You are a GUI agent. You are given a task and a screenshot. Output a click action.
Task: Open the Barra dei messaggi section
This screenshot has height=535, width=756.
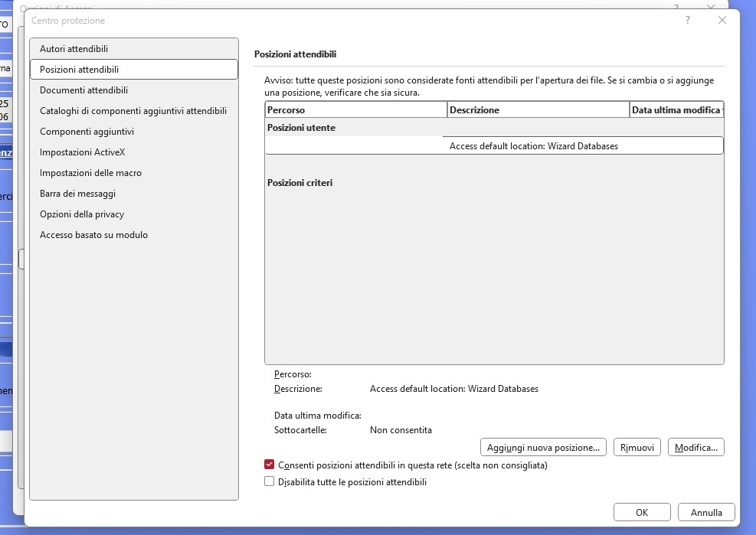(133, 194)
